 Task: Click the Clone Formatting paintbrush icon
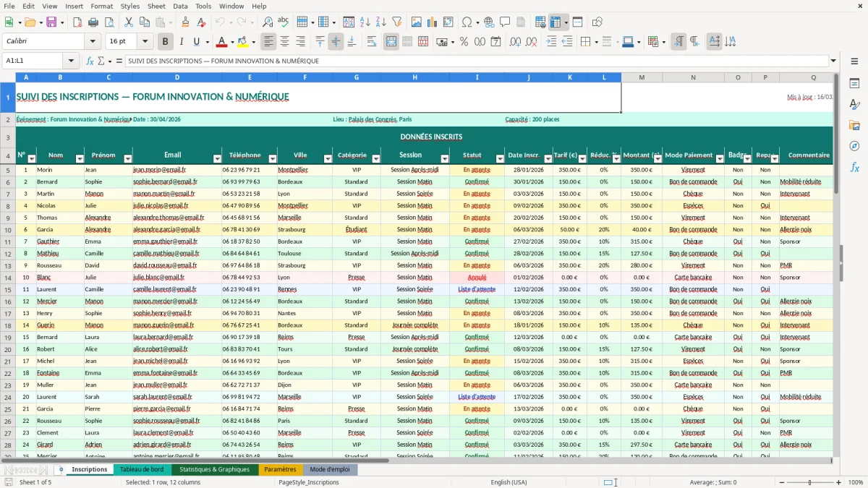185,22
